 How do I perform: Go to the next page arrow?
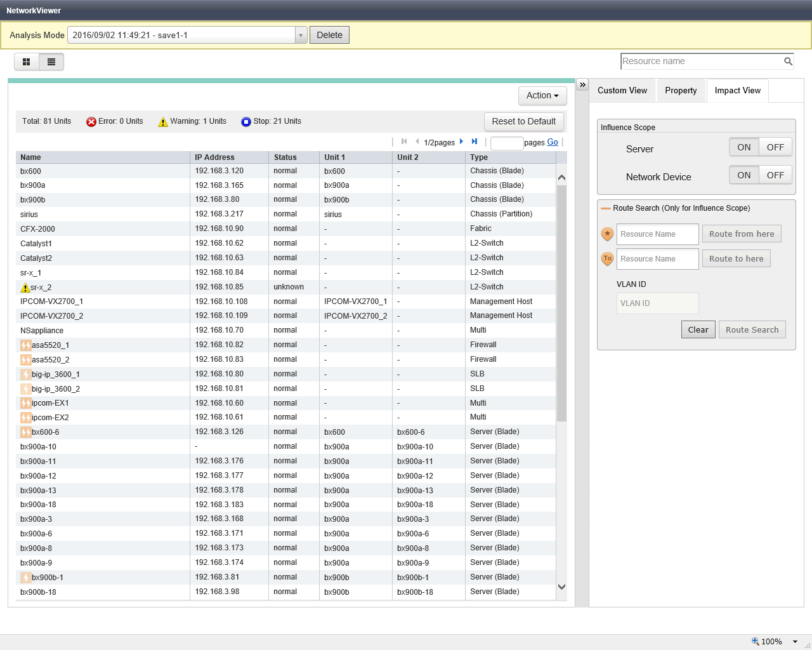(461, 142)
